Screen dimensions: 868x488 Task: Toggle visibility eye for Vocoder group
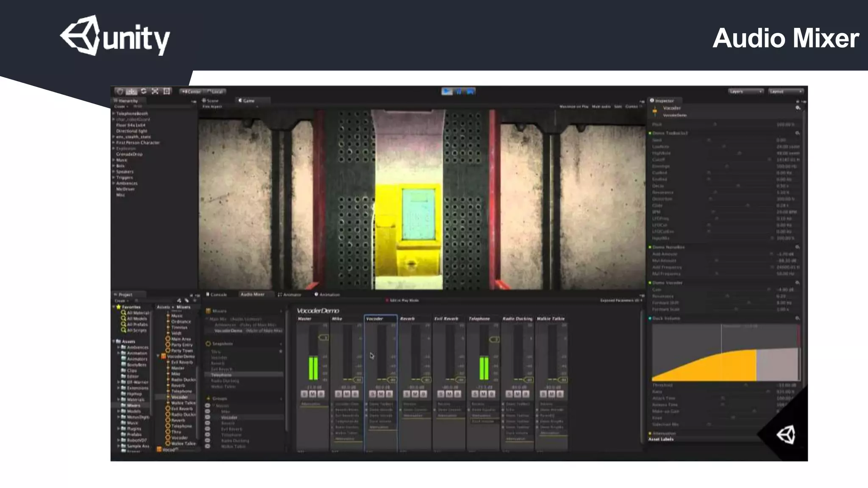(208, 417)
